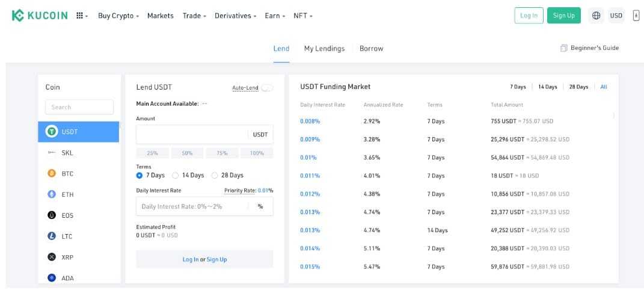Screen dimensions: 644x290
Task: Click the 0.01% daily interest rate row
Action: point(308,157)
